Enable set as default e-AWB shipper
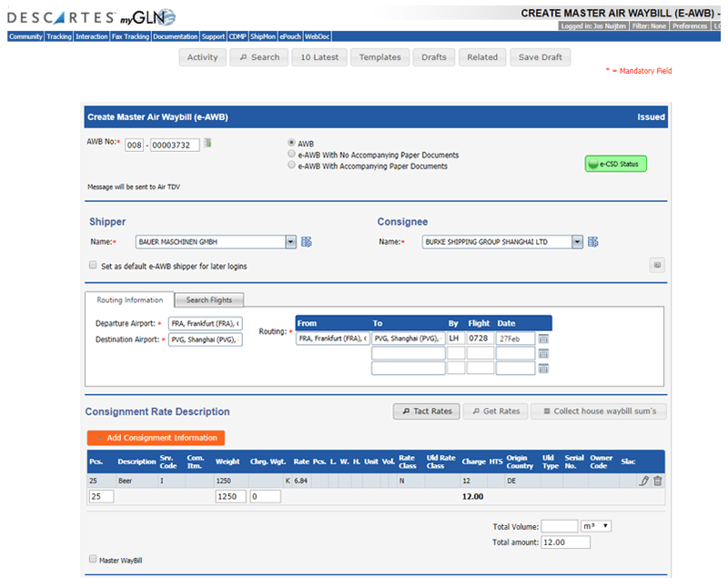The height and width of the screenshot is (587, 728). click(93, 266)
